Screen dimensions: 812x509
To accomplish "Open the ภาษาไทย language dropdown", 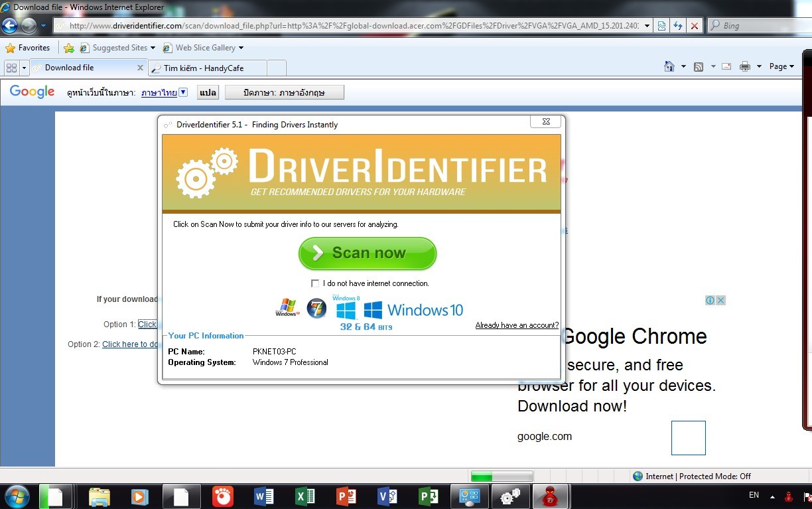I will coord(165,93).
